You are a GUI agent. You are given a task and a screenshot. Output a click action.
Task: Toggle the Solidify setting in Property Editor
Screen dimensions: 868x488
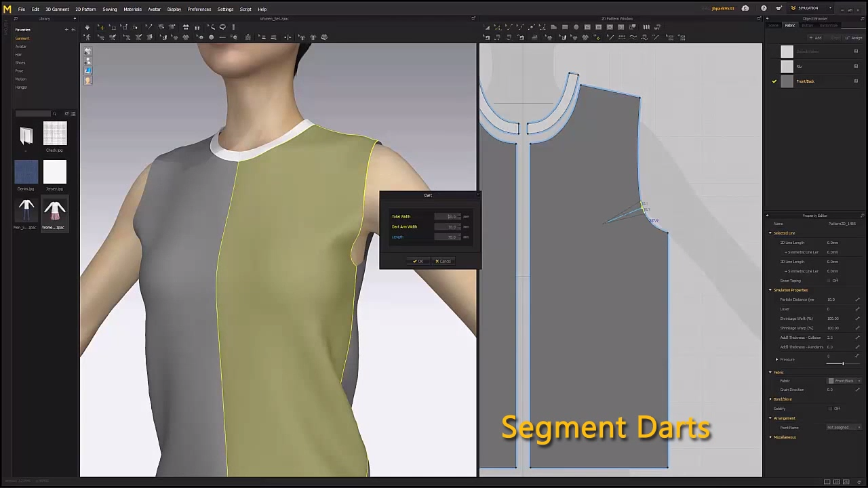click(x=830, y=409)
